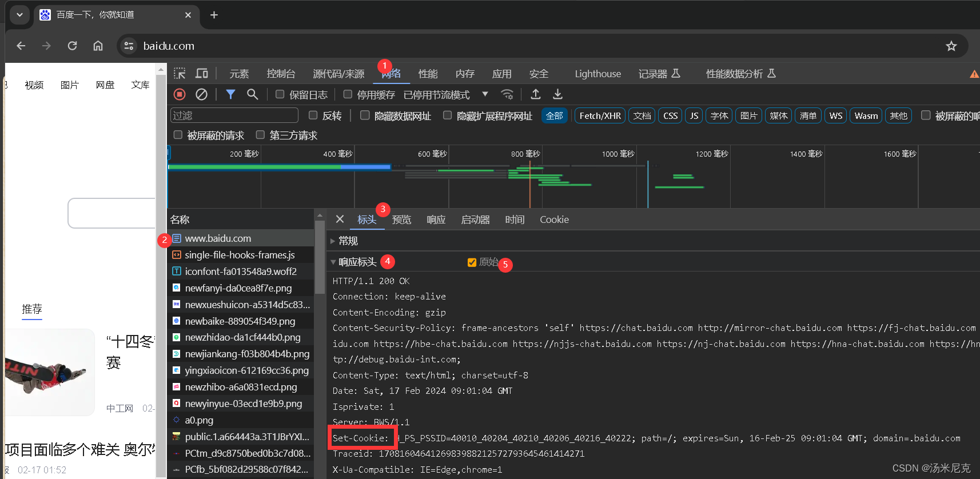
Task: Open the 预览 detail tab
Action: (401, 219)
